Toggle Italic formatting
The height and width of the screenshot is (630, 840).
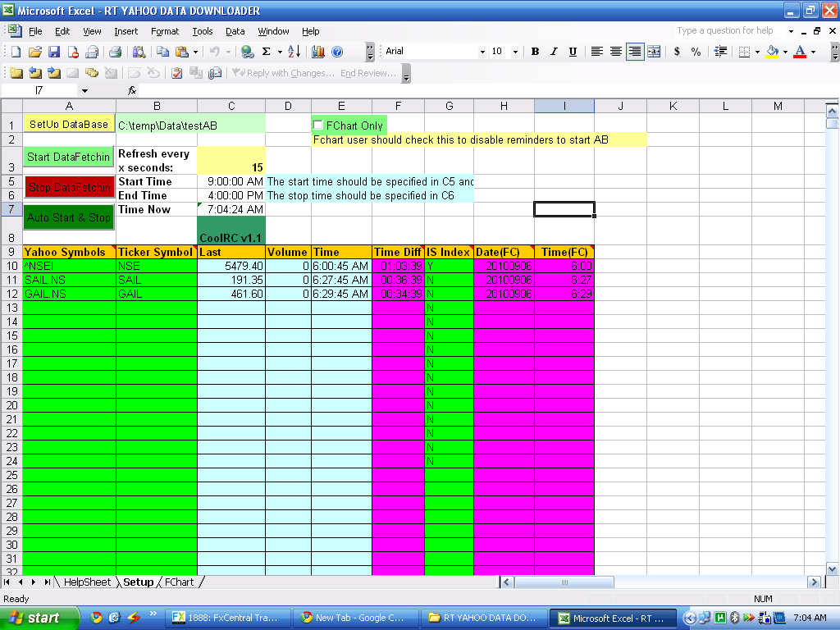(554, 52)
